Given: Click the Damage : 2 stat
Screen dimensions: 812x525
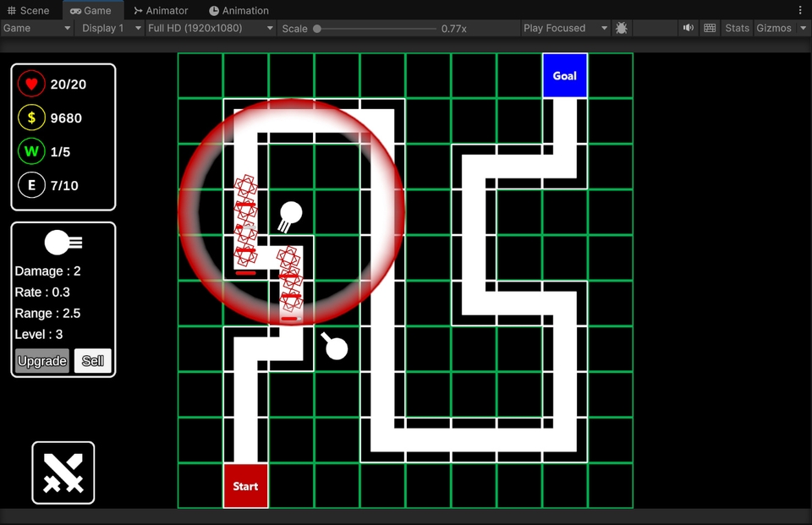Looking at the screenshot, I should 47,271.
